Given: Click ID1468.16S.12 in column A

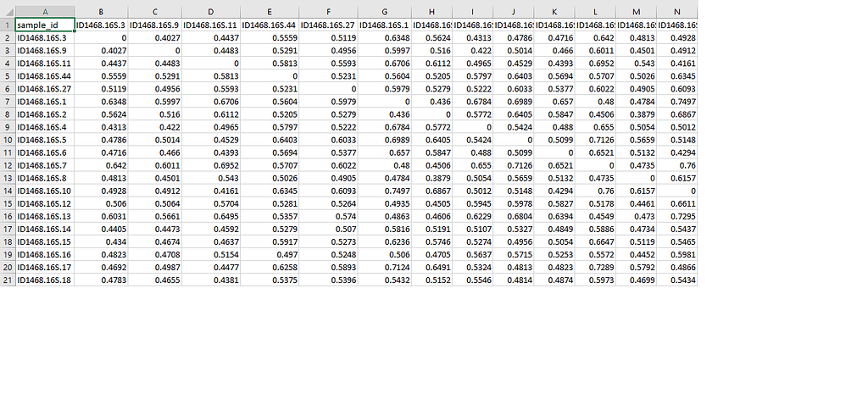Looking at the screenshot, I should tap(45, 203).
